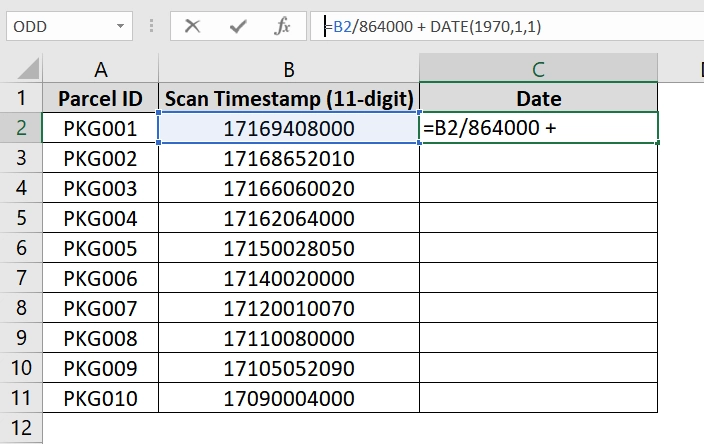Select row 7 header
The height and width of the screenshot is (444, 704).
[21, 278]
